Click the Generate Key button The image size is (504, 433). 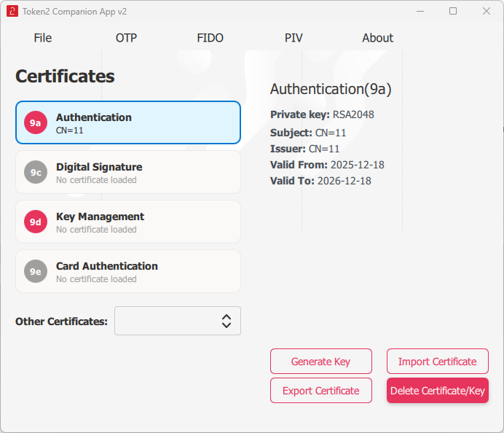click(321, 362)
